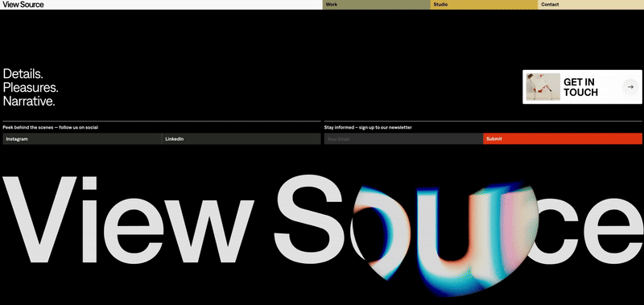Click "Peek behind the scenes" social heading
Screen dimensions: 644x305
[x=50, y=127]
